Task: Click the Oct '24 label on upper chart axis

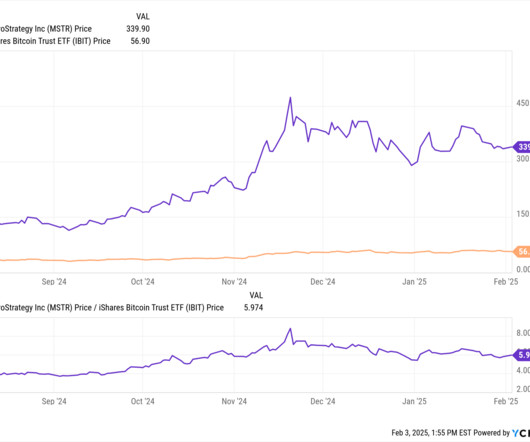Action: point(143,281)
